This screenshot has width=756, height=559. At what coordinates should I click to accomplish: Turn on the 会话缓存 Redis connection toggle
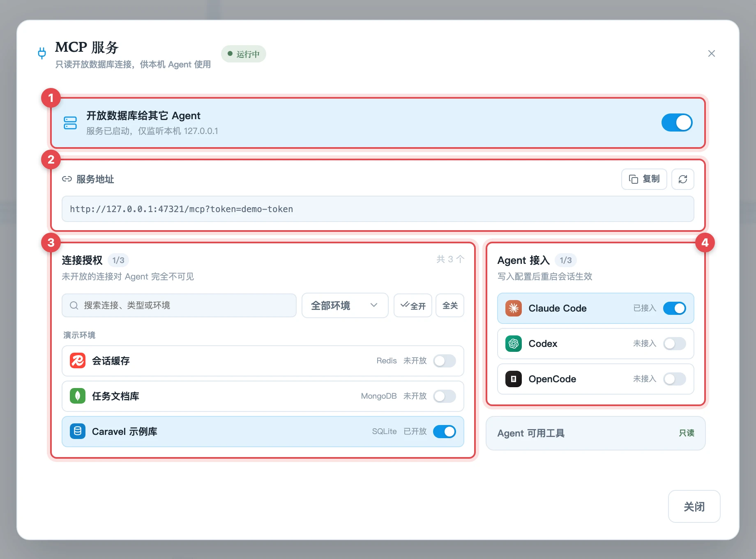click(445, 361)
